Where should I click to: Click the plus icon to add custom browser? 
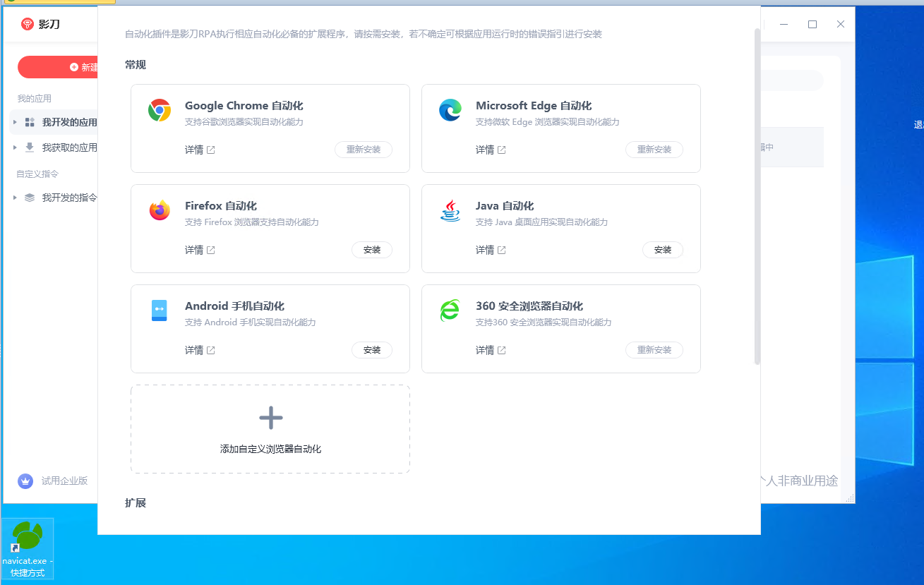pos(271,418)
